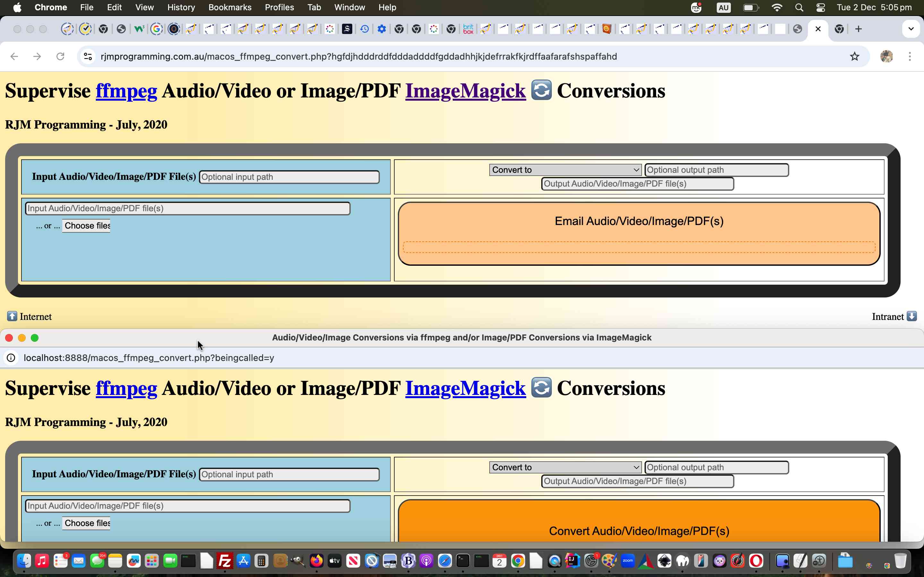Open the Bookmarks menu in the menu bar

[230, 7]
